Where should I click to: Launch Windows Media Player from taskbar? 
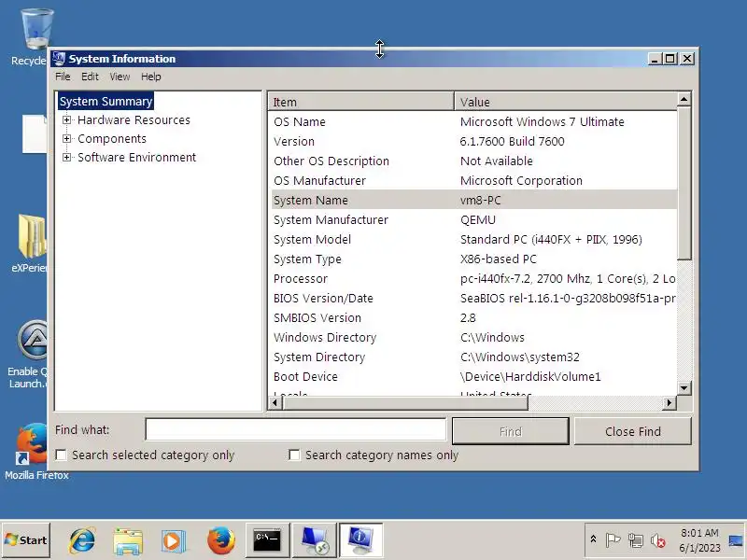(x=173, y=541)
